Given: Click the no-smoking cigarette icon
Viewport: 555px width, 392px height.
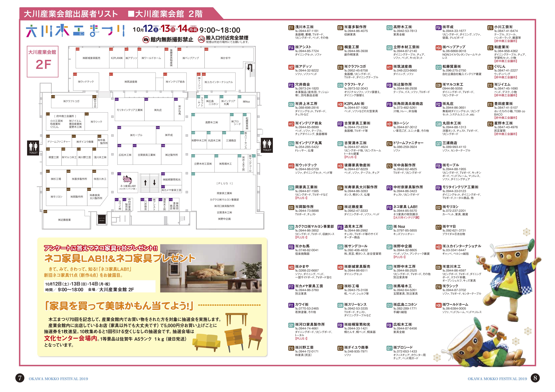Looking at the screenshot, I should [201, 39].
